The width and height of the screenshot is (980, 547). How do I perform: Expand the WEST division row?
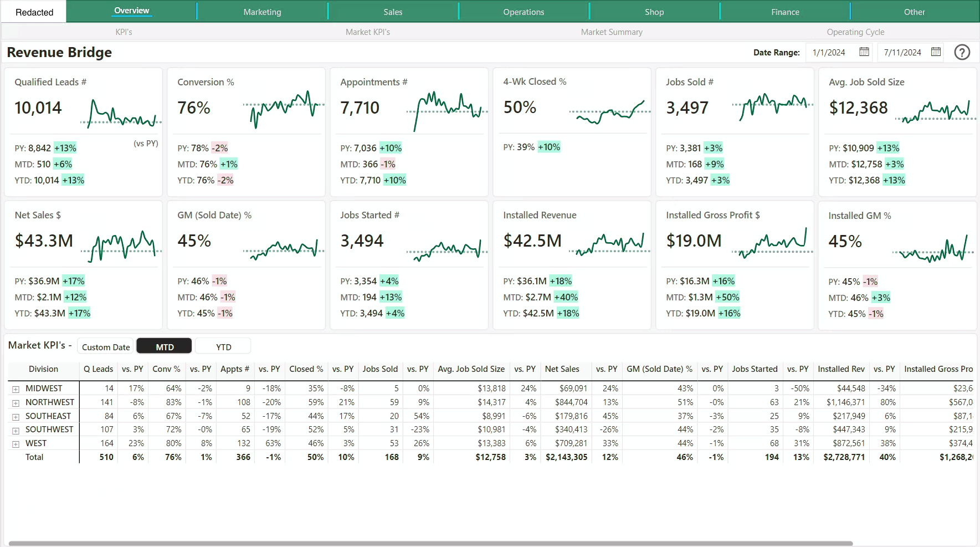[16, 444]
